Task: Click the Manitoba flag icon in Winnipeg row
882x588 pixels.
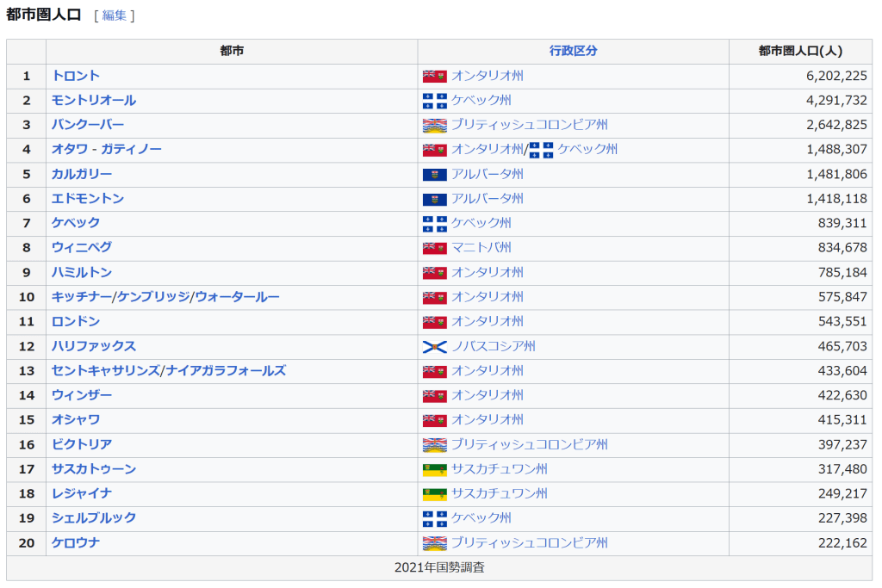Action: point(434,248)
